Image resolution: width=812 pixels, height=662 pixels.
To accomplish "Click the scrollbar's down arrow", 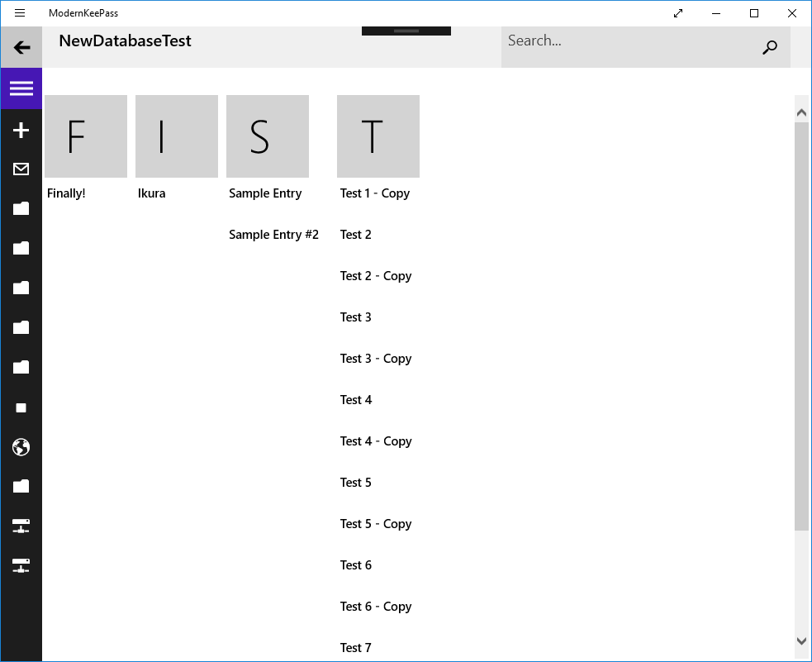I will coord(801,641).
